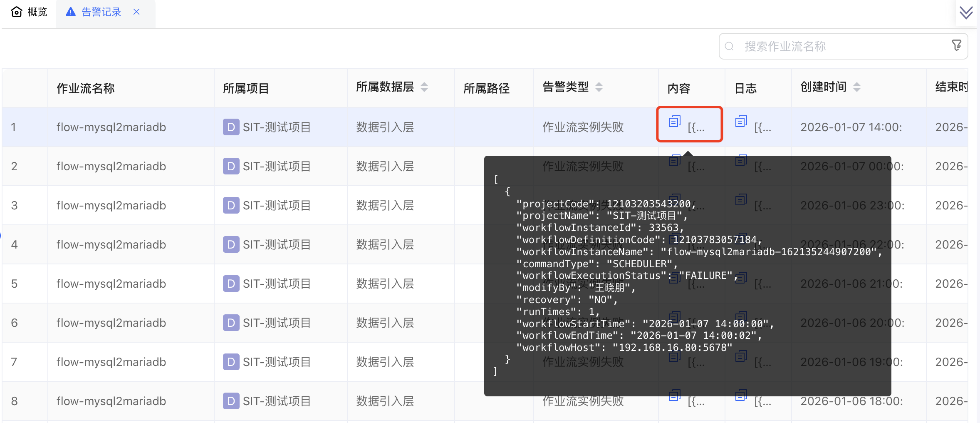Click the D project badge in row 4
This screenshot has width=980, height=423.
(x=231, y=244)
